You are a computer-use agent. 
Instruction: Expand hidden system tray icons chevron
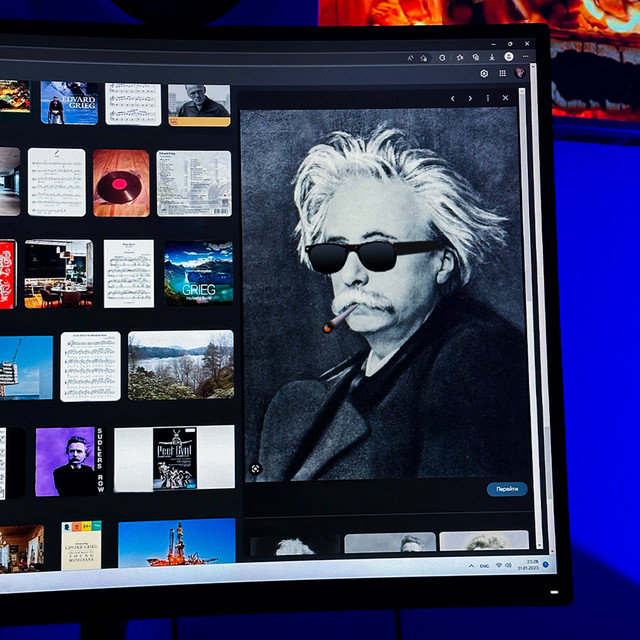pos(472,566)
